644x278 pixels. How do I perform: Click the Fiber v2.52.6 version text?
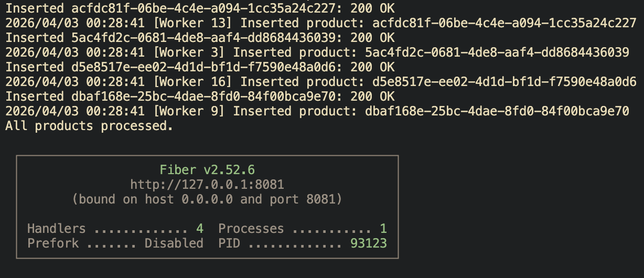click(x=207, y=170)
